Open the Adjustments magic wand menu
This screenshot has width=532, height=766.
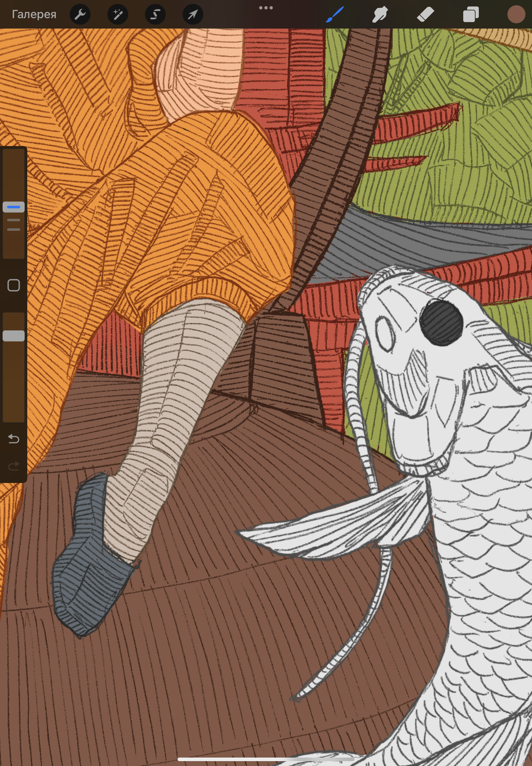click(118, 15)
